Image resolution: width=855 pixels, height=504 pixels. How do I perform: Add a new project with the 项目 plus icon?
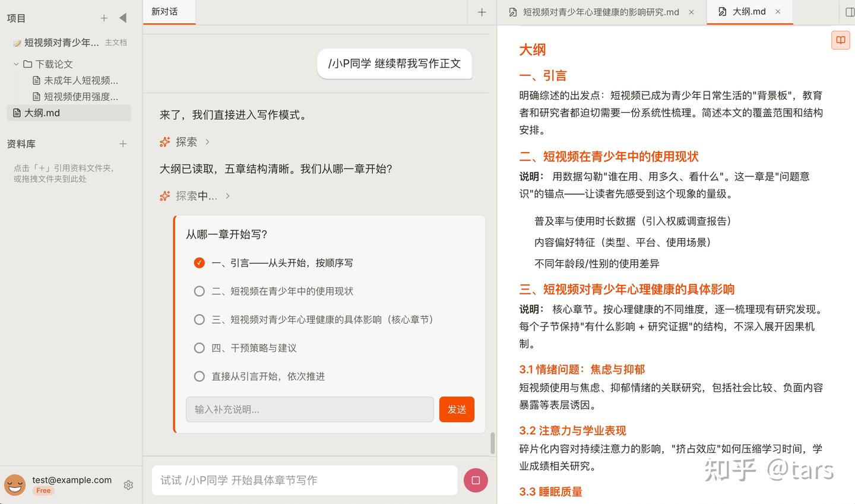tap(104, 18)
